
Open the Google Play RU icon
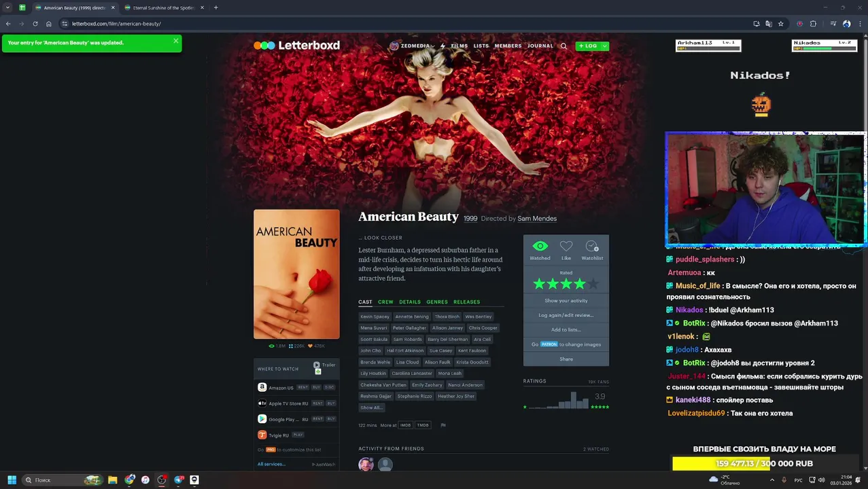262,419
